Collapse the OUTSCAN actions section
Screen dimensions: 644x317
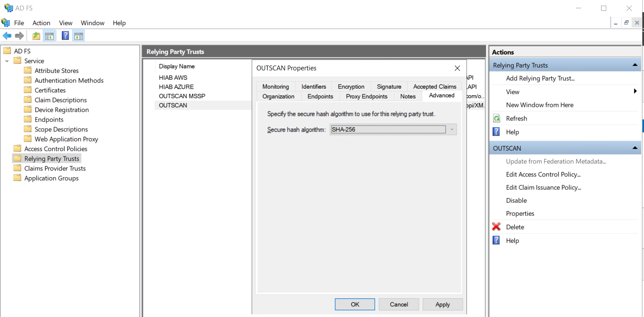tap(635, 148)
